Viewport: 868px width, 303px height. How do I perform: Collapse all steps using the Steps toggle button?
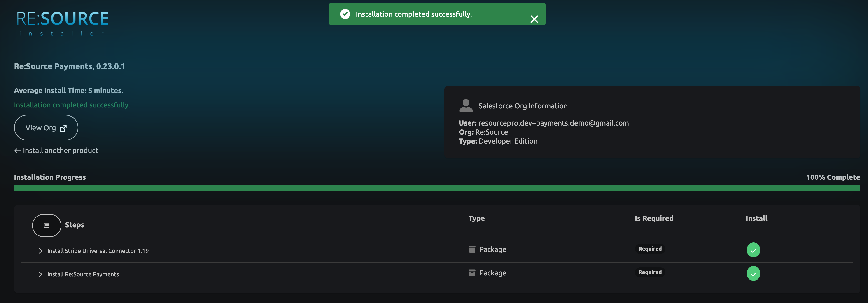(47, 226)
